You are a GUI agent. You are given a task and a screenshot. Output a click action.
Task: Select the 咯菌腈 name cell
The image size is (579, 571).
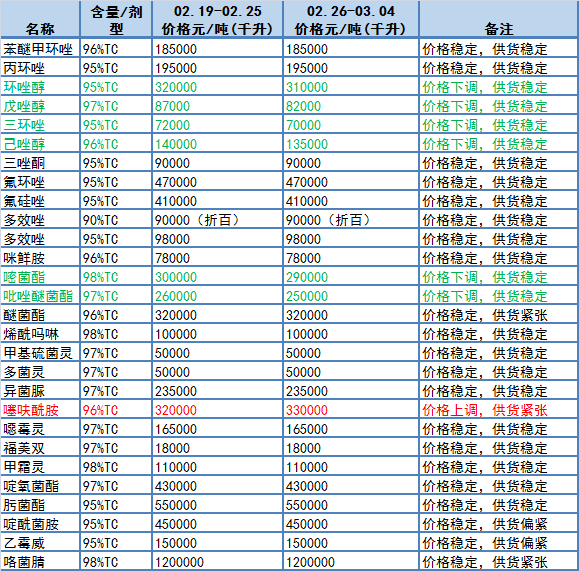click(40, 561)
